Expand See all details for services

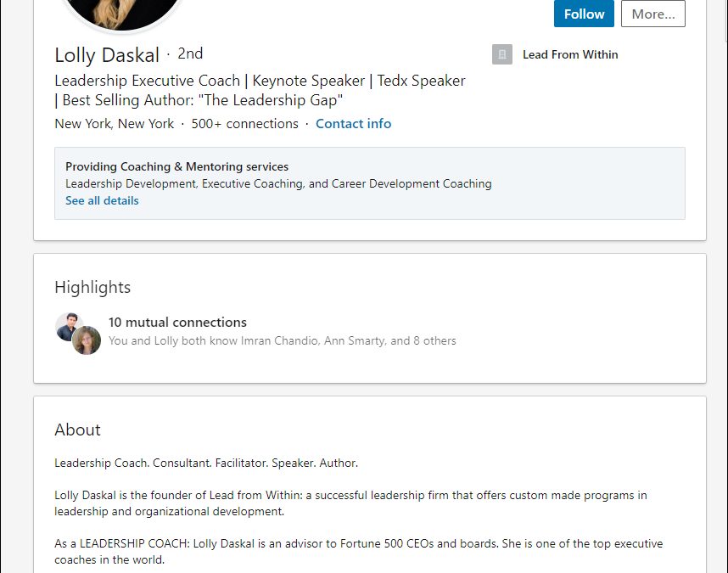(102, 201)
